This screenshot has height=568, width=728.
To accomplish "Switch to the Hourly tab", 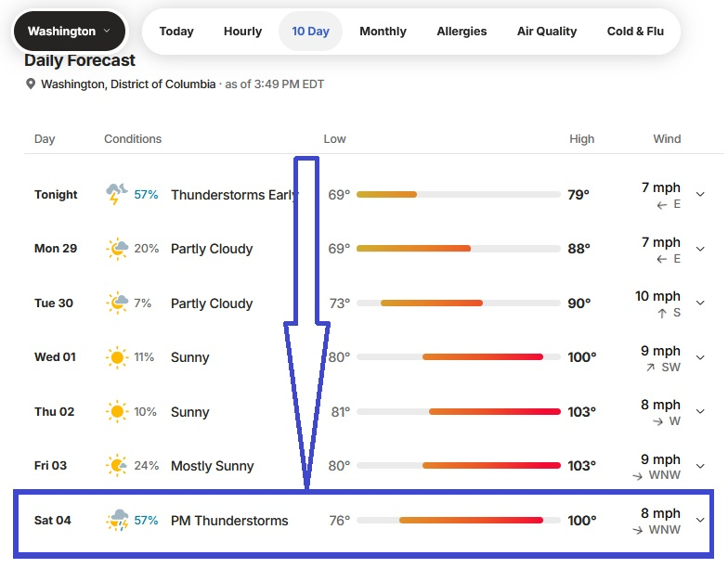I will tap(243, 32).
